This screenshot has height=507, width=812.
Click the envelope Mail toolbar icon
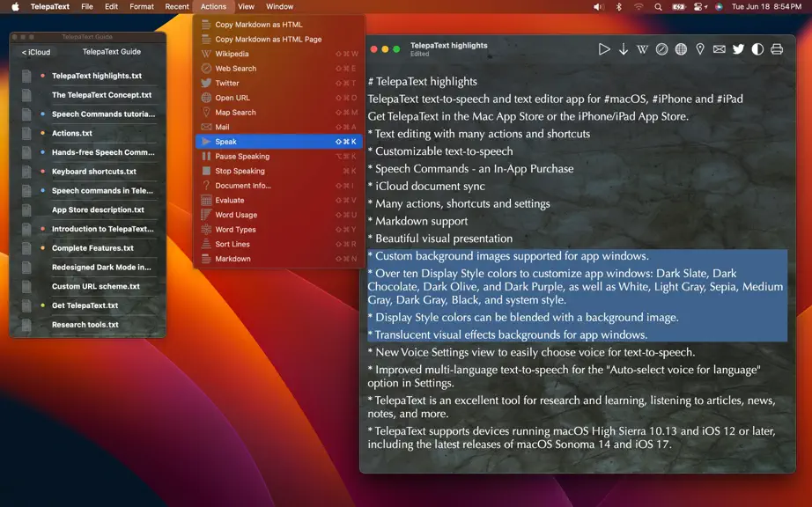[x=719, y=49]
